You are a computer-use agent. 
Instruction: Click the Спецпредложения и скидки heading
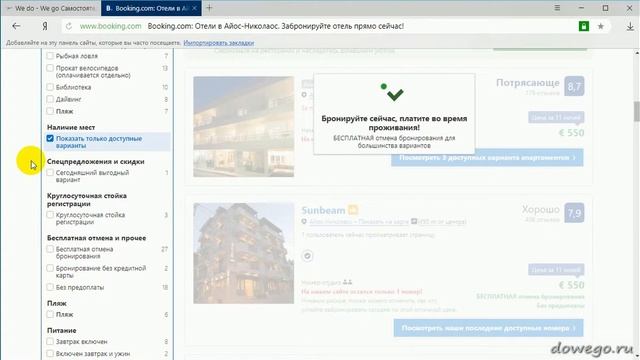[x=96, y=162]
